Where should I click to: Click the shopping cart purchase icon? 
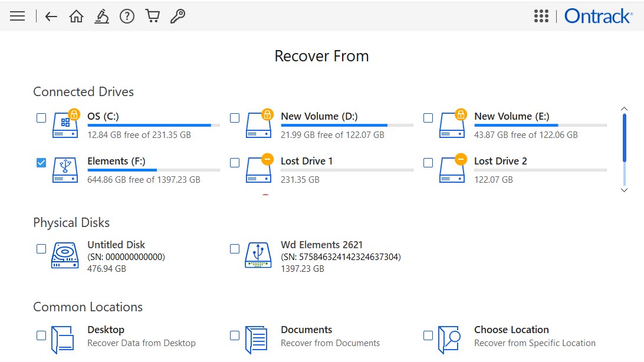pos(152,16)
